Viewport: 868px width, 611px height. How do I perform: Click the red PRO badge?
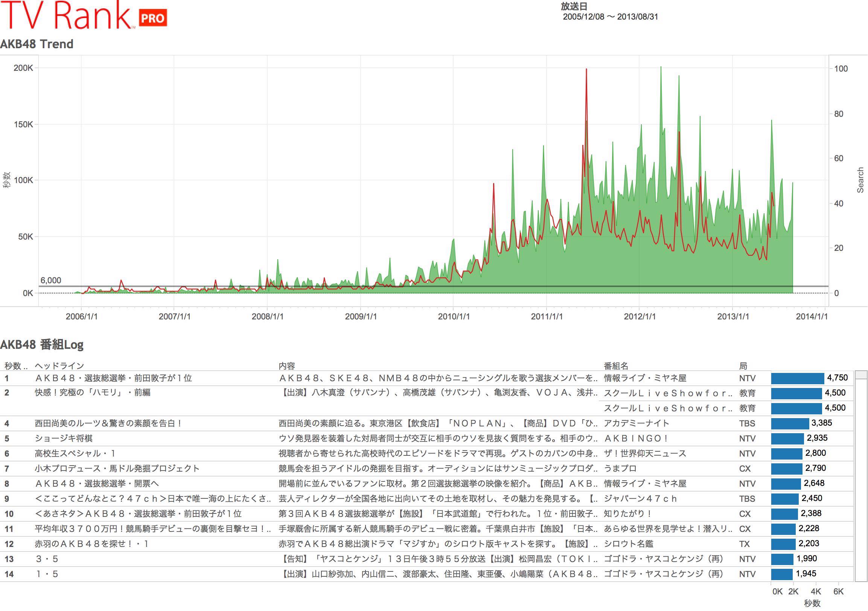(153, 18)
